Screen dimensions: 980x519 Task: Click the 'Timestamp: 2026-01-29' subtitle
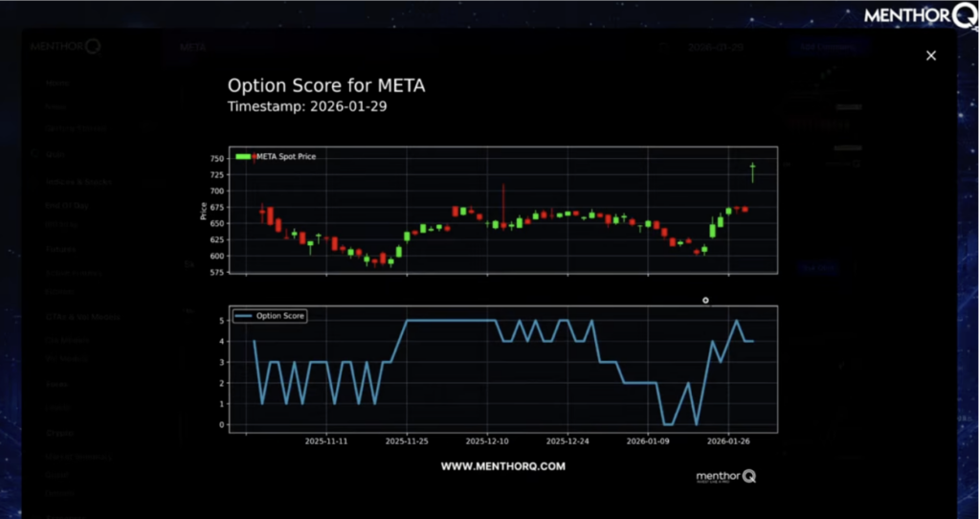point(307,107)
